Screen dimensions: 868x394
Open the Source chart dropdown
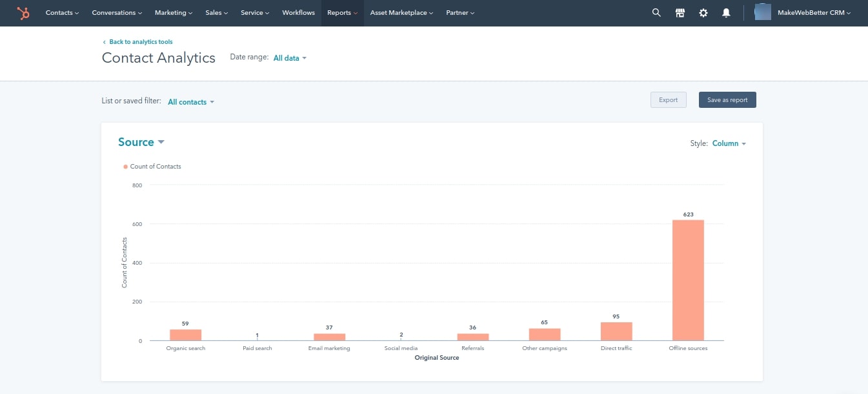pos(141,142)
